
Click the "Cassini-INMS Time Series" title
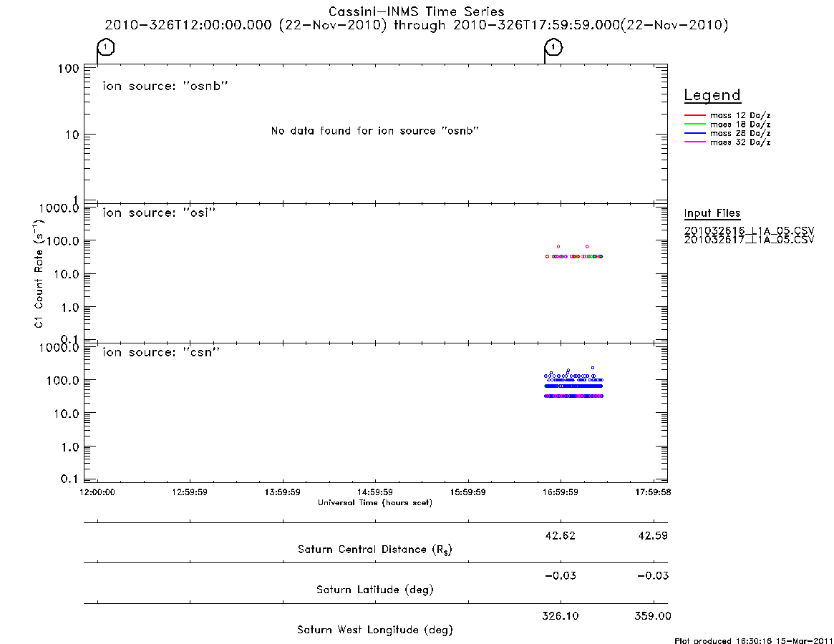pyautogui.click(x=417, y=11)
